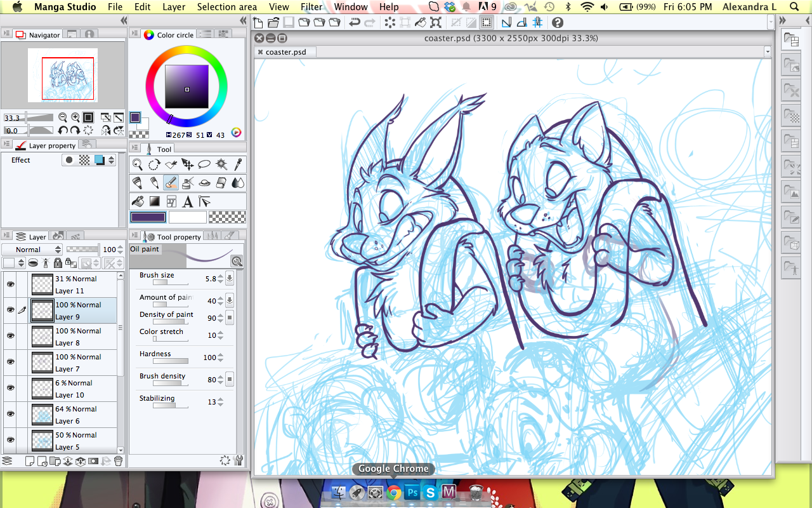Switch to the coaster.psd document tab
The height and width of the screenshot is (508, 812).
[285, 52]
